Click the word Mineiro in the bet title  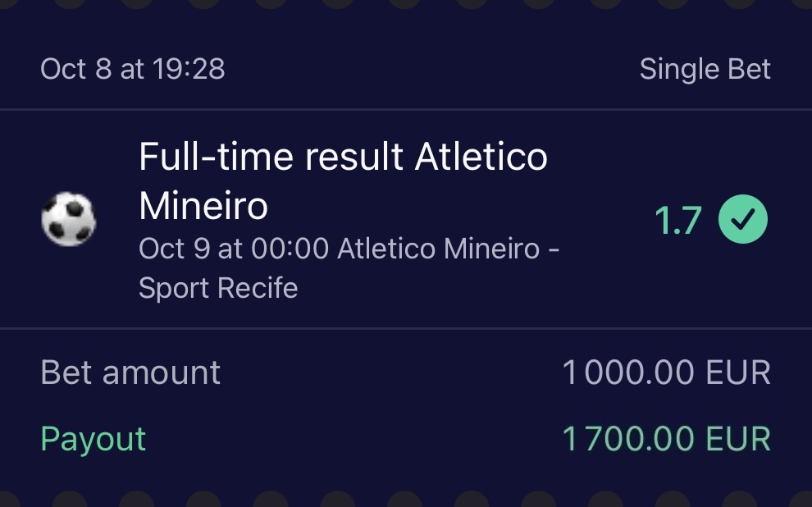(x=203, y=205)
